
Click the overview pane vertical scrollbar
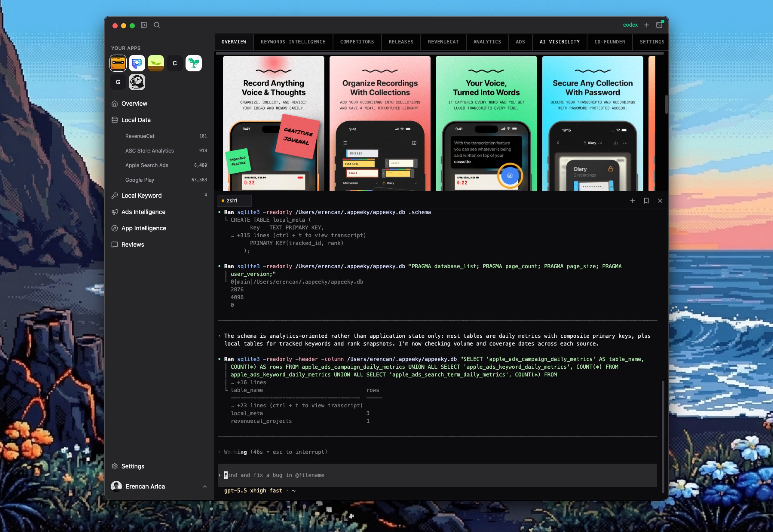click(x=666, y=104)
